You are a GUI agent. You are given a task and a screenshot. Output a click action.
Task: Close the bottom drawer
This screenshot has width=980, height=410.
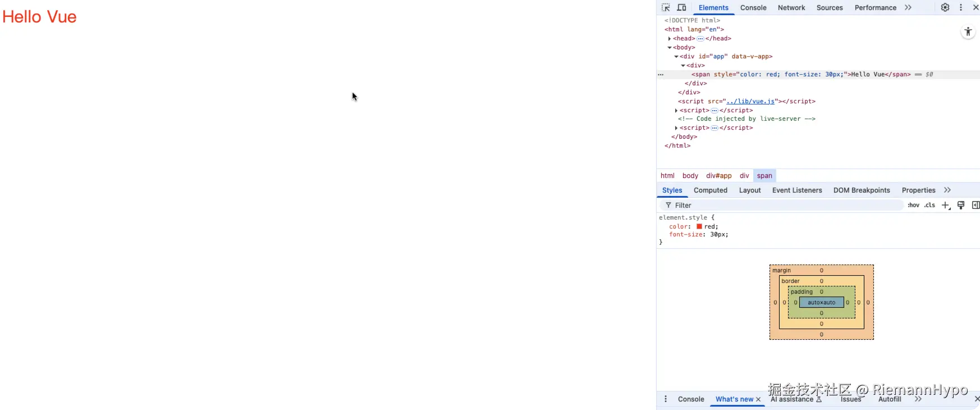tap(977, 399)
